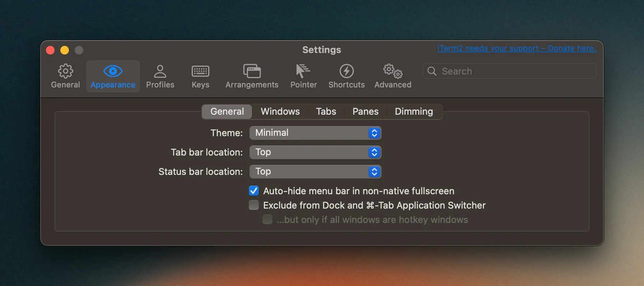Open the Shortcuts lightning bolt icon
644x286 pixels.
346,71
